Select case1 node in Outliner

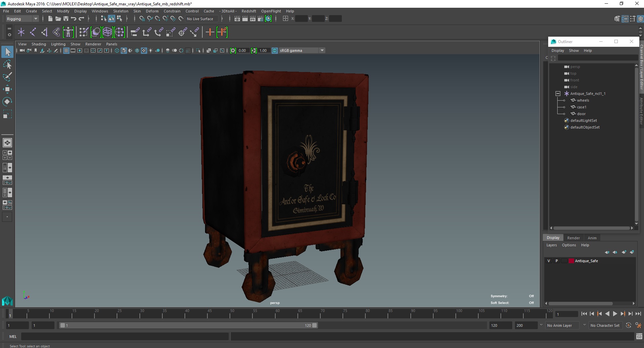pos(581,107)
